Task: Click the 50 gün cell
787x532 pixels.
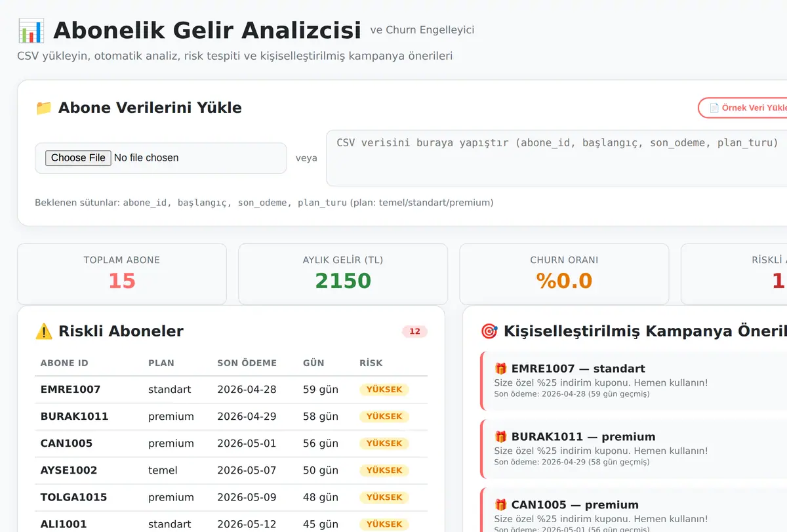Action: [321, 470]
